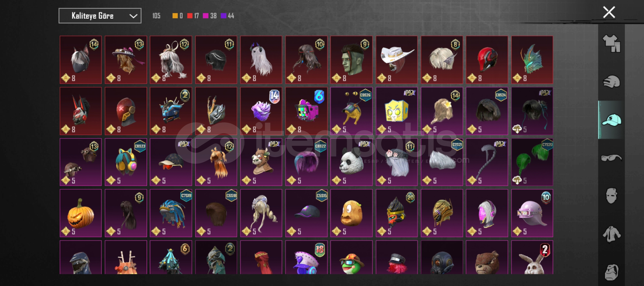Choose the potato head item
This screenshot has width=644, height=286.
point(351,213)
